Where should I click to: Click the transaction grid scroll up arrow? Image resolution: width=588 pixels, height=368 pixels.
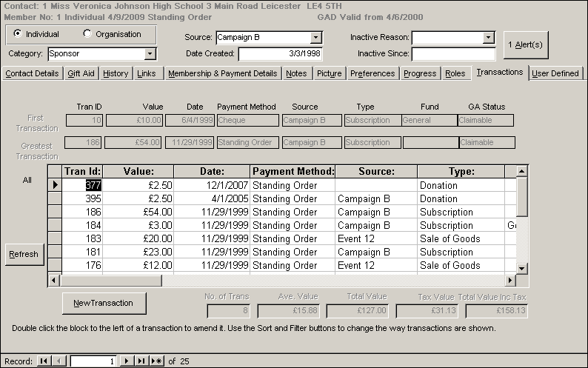521,172
